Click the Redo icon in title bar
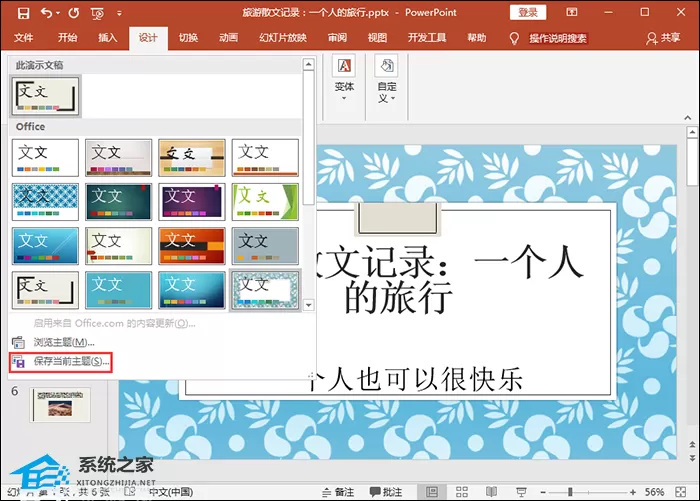This screenshot has width=700, height=501. [x=74, y=13]
